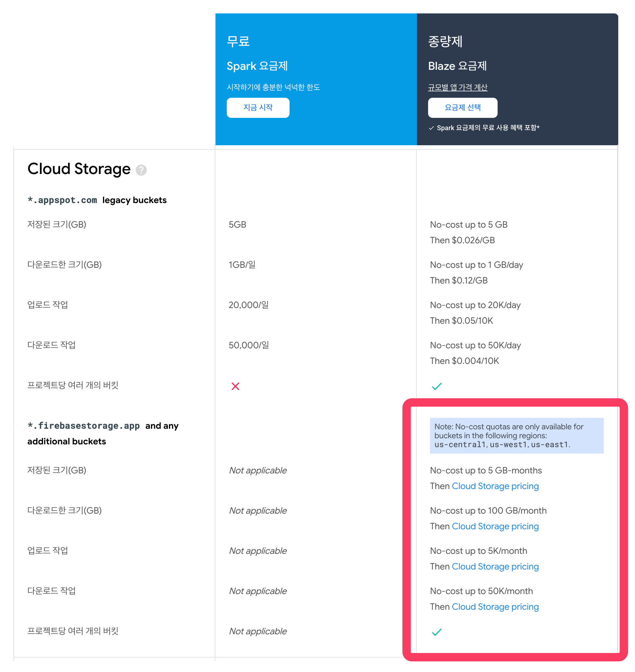Click the 'No-cost up to 5 GB-months' text
The width and height of the screenshot is (635, 672).
pyautogui.click(x=486, y=471)
